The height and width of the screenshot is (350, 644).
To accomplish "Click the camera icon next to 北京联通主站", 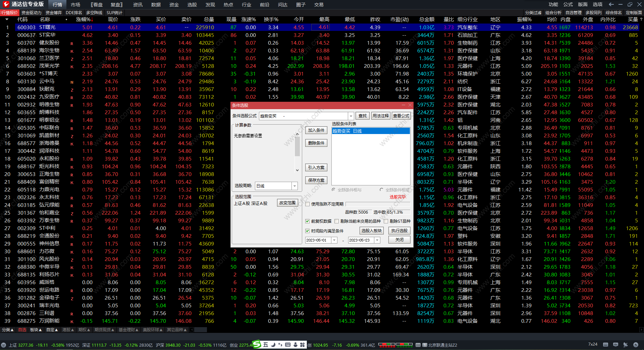I will (418, 345).
